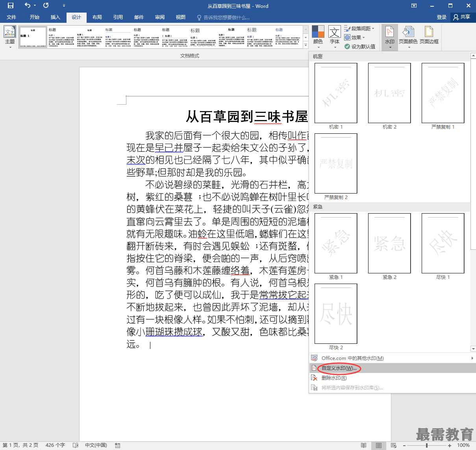Choose Remove Watermark (删除水印)

(x=393, y=378)
